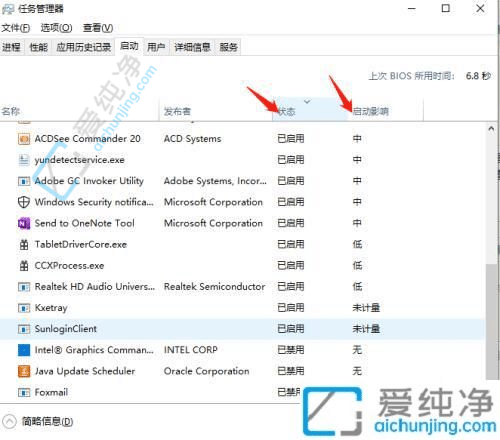Select Send to OneNote Tool name
This screenshot has height=440, width=500.
[85, 223]
